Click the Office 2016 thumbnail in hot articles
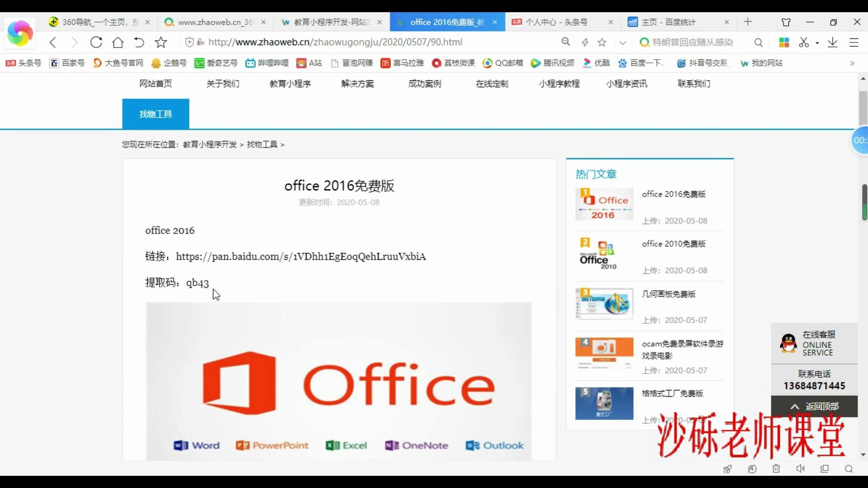 click(604, 204)
